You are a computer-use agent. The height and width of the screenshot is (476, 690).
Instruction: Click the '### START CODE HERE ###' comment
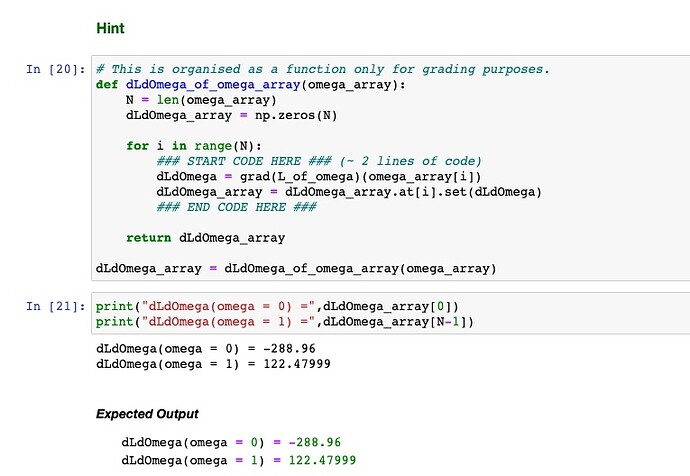(x=244, y=161)
